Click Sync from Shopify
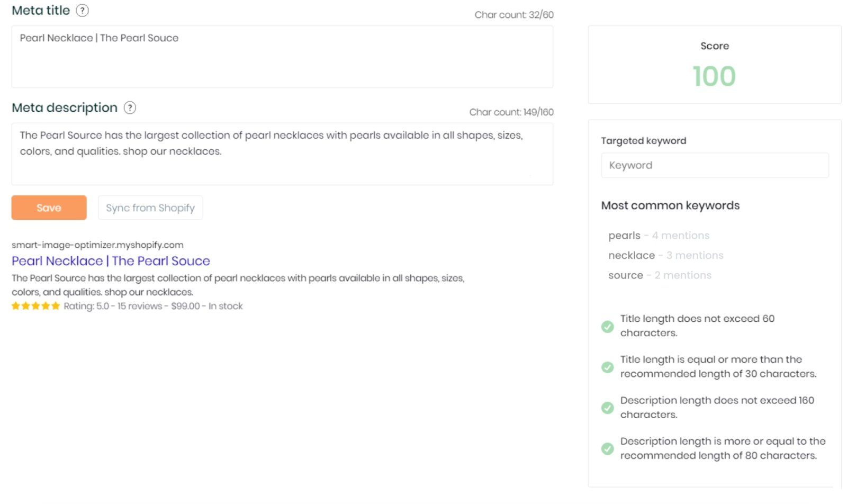The width and height of the screenshot is (847, 504). point(150,208)
